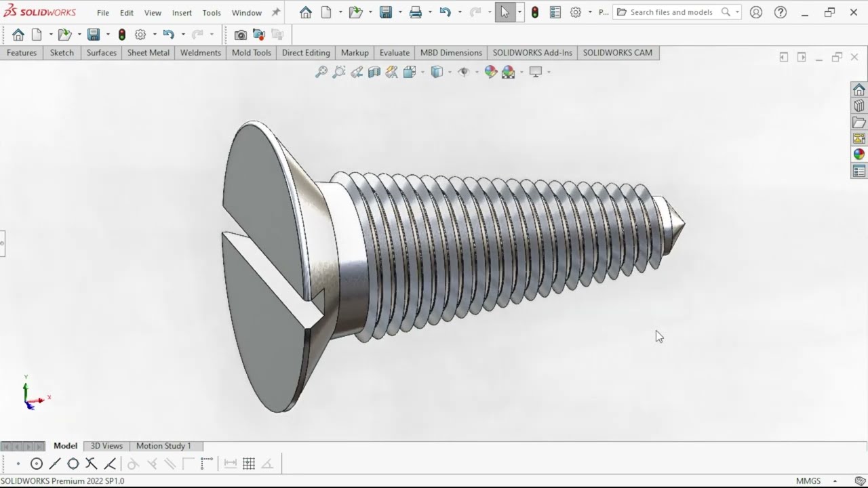Open the 3D Views tab
Image resolution: width=868 pixels, height=488 pixels.
pos(106,446)
